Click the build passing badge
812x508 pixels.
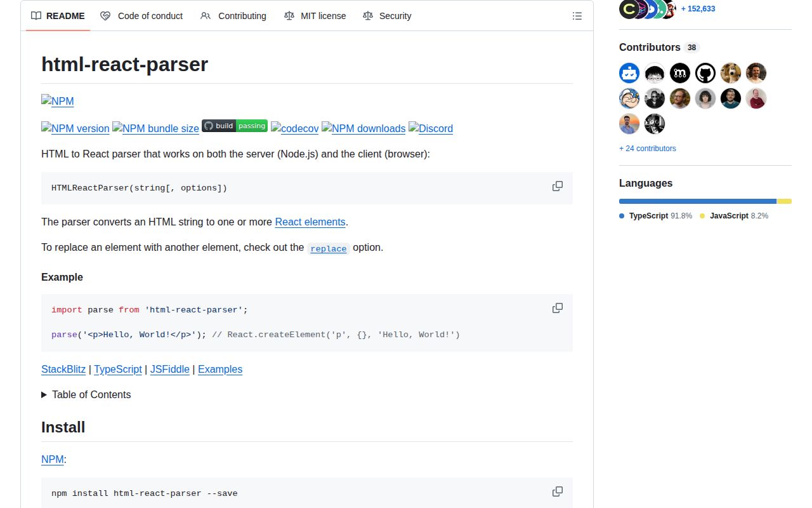coord(235,126)
